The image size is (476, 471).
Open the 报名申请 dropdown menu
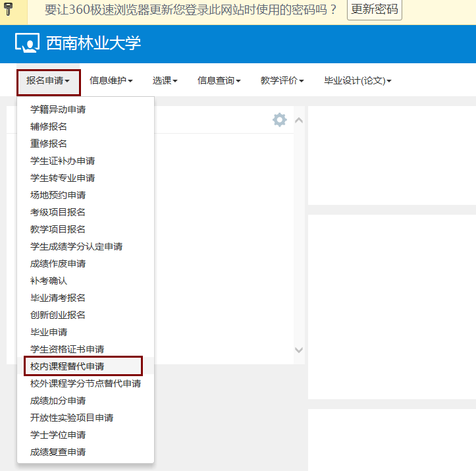click(x=49, y=81)
